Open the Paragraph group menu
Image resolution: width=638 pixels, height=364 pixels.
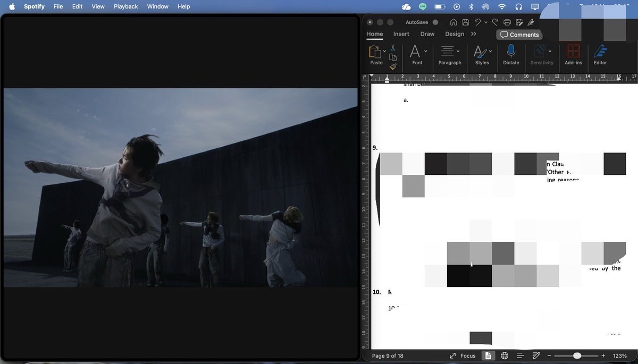(x=450, y=55)
